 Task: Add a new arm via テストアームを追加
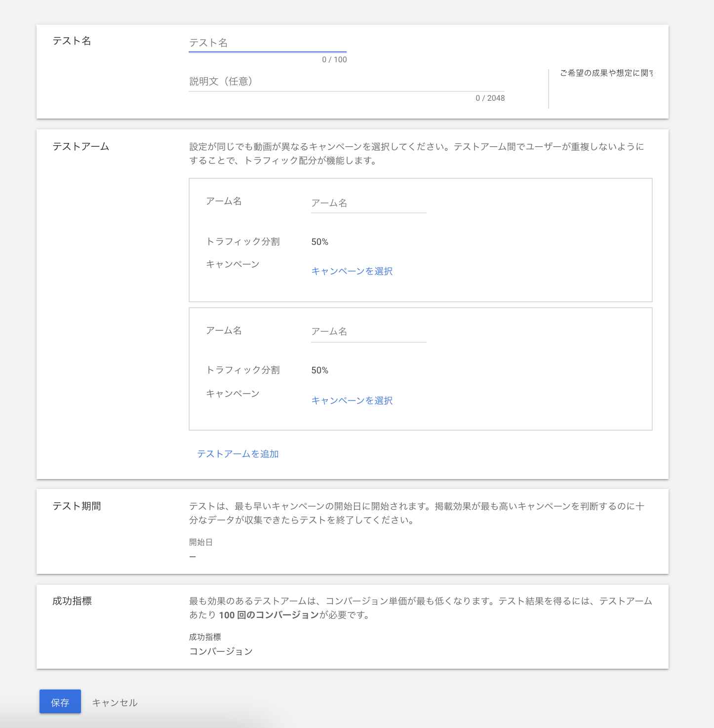(x=238, y=454)
